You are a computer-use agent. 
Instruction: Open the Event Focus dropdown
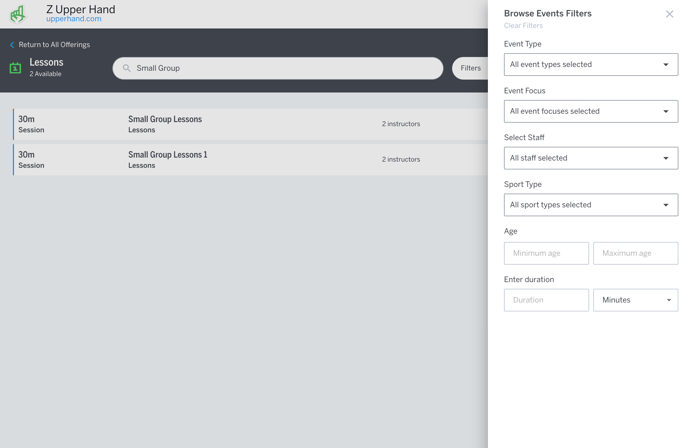point(591,111)
